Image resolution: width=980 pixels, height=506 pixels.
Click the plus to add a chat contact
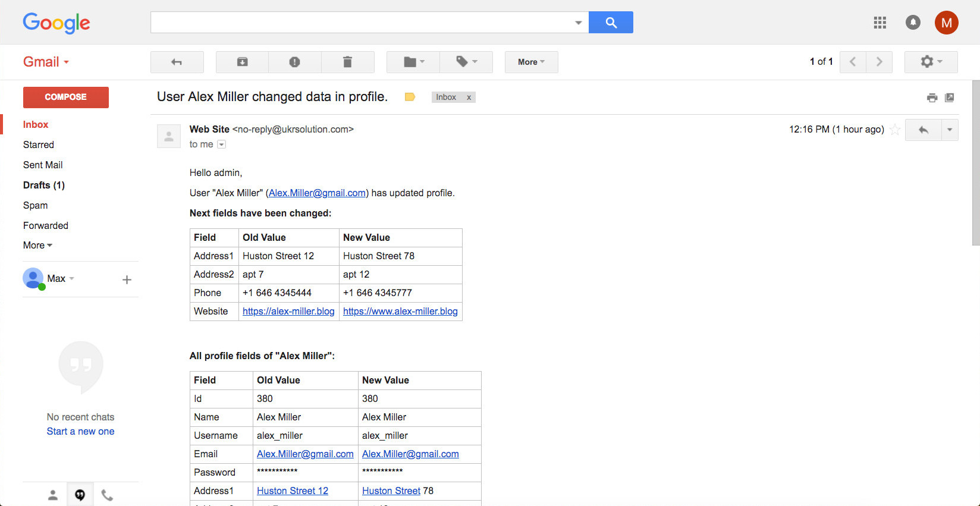click(127, 279)
